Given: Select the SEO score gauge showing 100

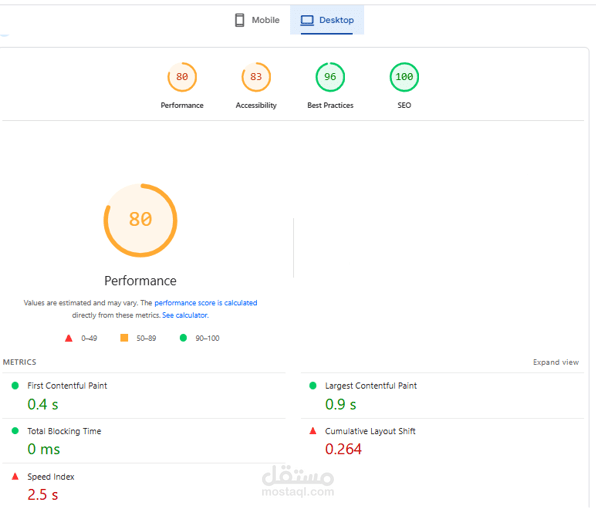Looking at the screenshot, I should coord(404,77).
